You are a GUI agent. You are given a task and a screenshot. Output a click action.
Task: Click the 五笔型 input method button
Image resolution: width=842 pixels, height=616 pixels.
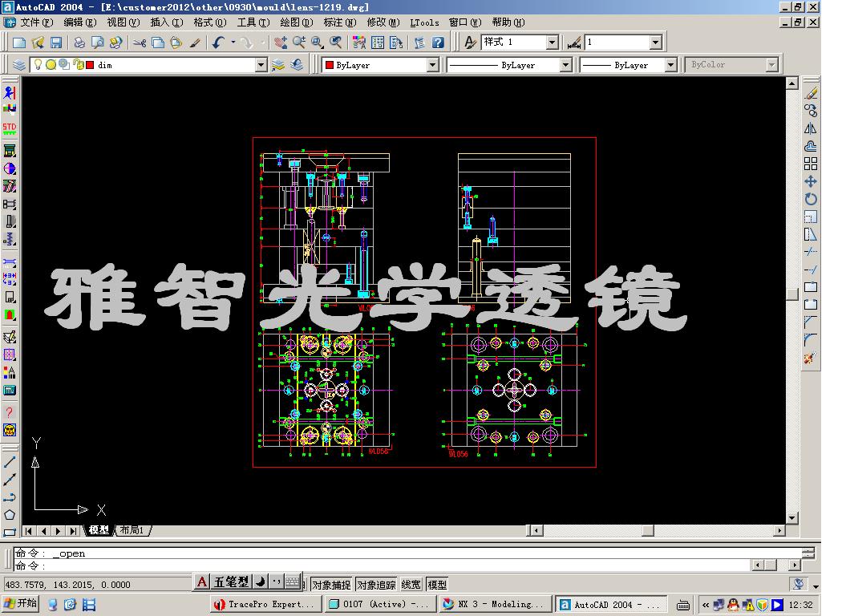pyautogui.click(x=233, y=584)
